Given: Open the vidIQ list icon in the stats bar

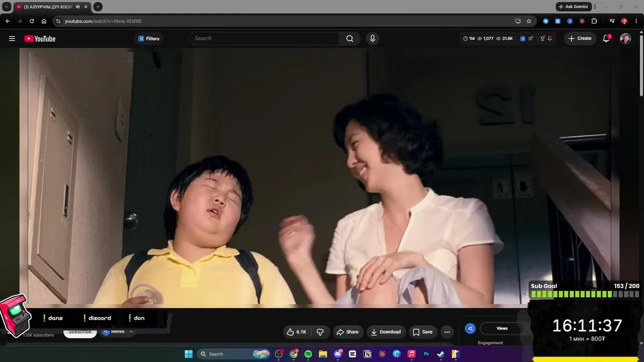Looking at the screenshot, I should (531, 39).
